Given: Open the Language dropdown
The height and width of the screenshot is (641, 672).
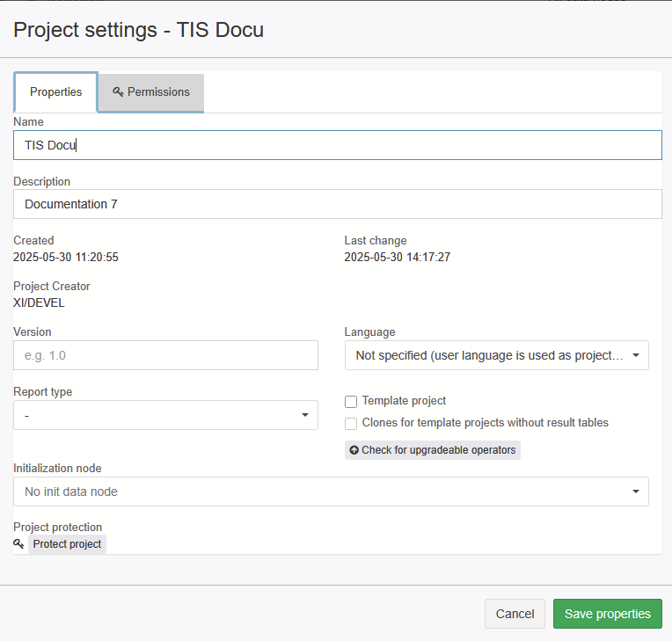Looking at the screenshot, I should coord(496,355).
